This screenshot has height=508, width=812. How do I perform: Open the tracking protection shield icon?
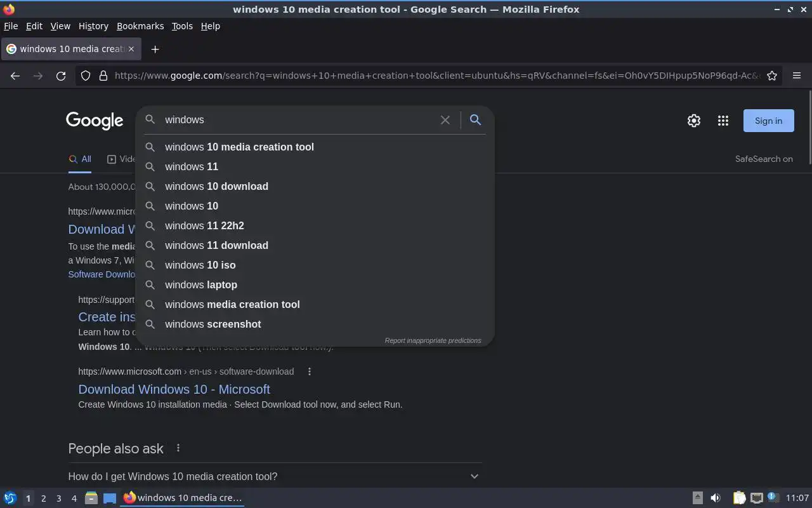coord(86,76)
